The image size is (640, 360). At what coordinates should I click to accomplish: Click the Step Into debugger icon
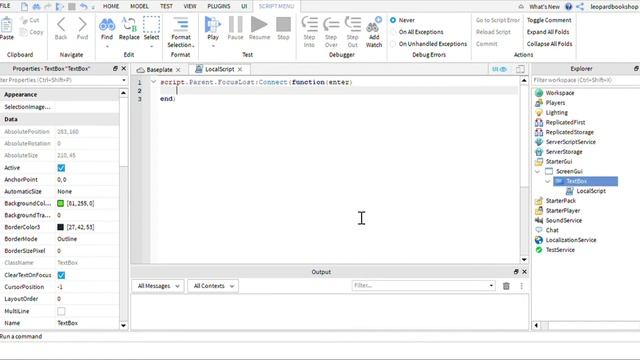pyautogui.click(x=309, y=24)
